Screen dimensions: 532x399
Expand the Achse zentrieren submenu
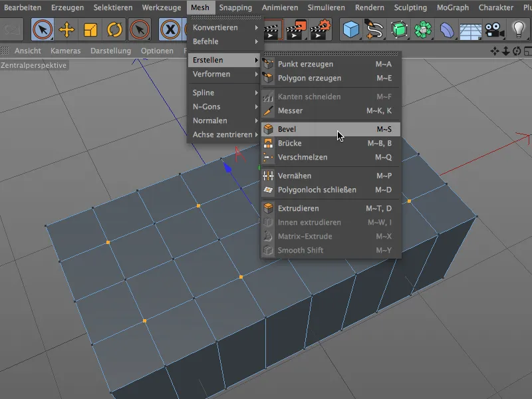coord(213,135)
